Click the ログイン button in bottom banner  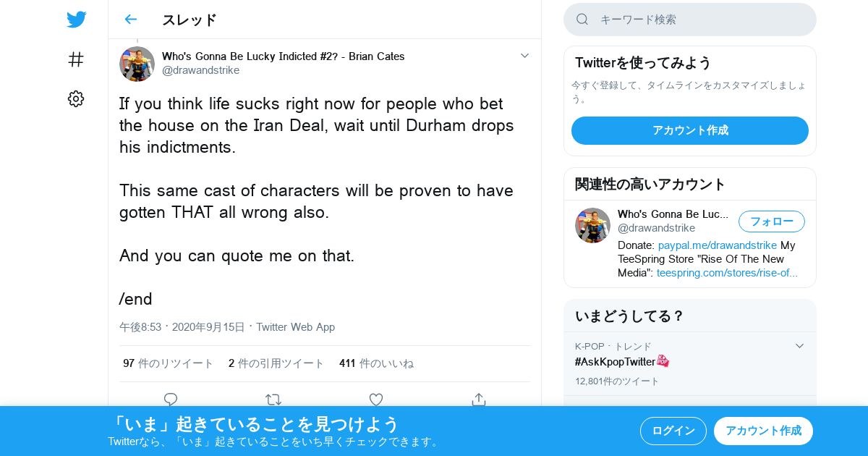tap(673, 431)
